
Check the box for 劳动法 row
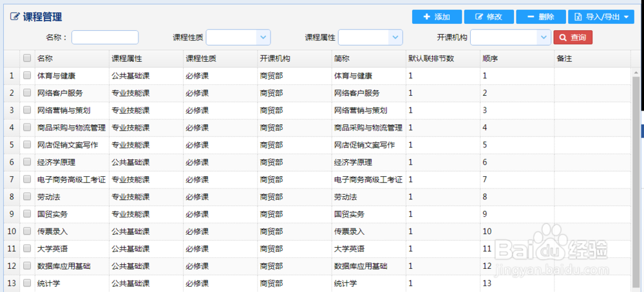coord(27,197)
